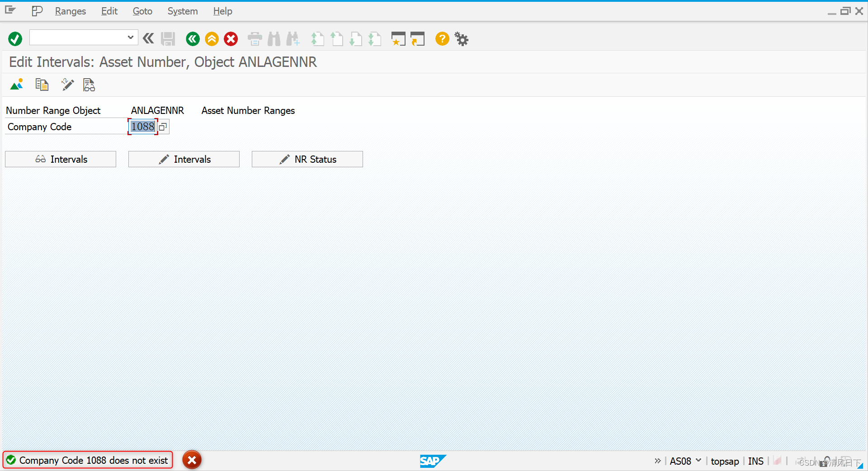Click the green Enter checkmark icon
Screen dimensions: 868x471
(x=15, y=39)
